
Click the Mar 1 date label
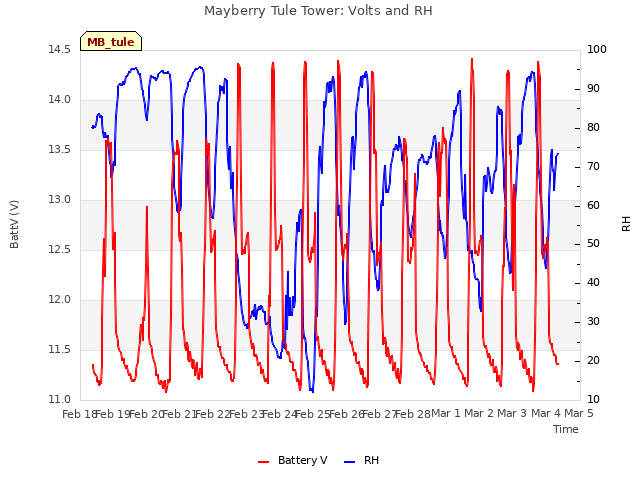446,413
